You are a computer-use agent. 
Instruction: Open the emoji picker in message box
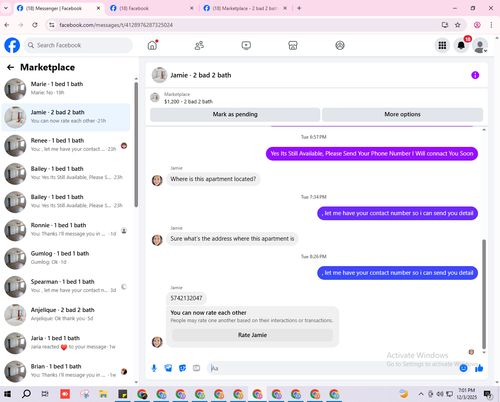click(463, 368)
